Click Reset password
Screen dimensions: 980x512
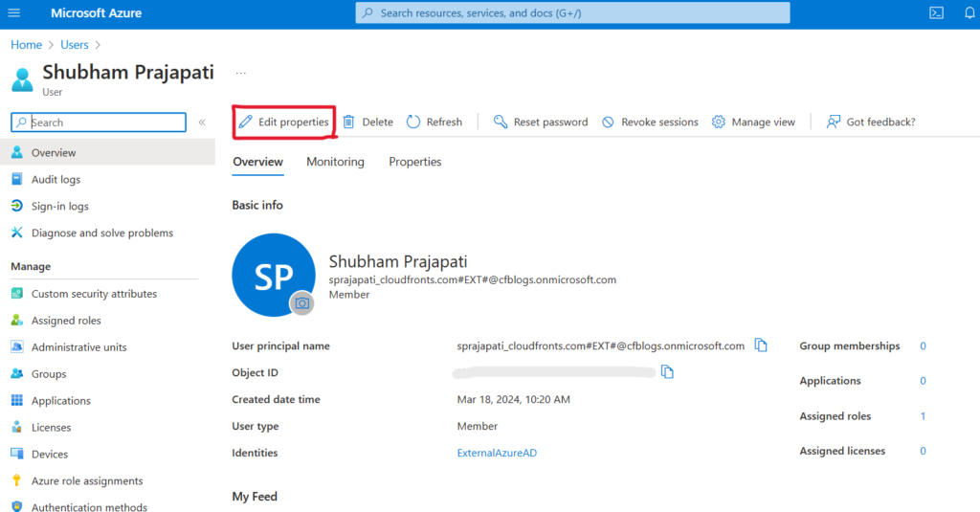(x=541, y=122)
